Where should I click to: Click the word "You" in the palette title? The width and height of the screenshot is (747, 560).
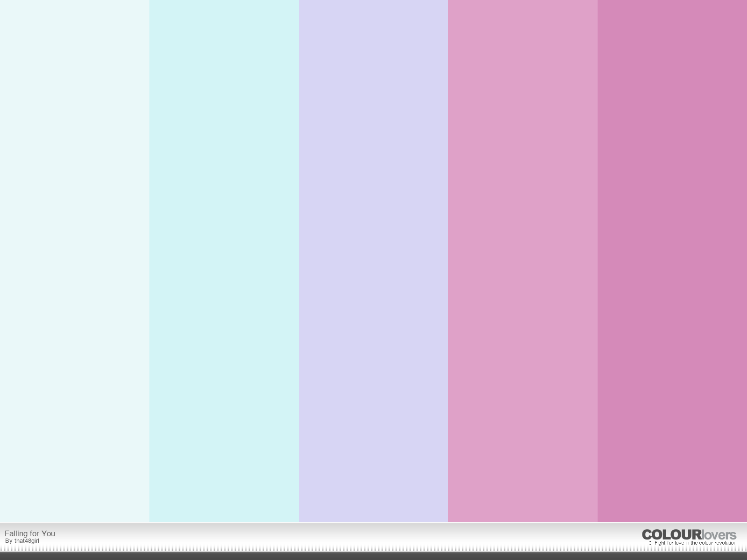click(x=48, y=533)
